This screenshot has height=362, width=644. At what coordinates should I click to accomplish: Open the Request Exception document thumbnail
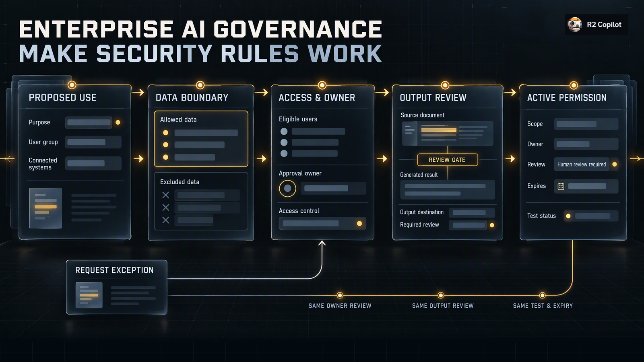[x=89, y=295]
